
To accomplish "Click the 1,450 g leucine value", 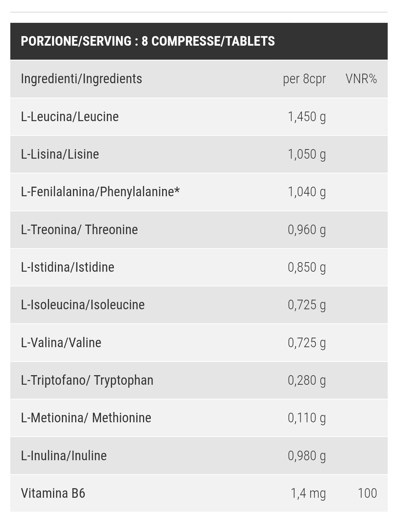I will (307, 117).
